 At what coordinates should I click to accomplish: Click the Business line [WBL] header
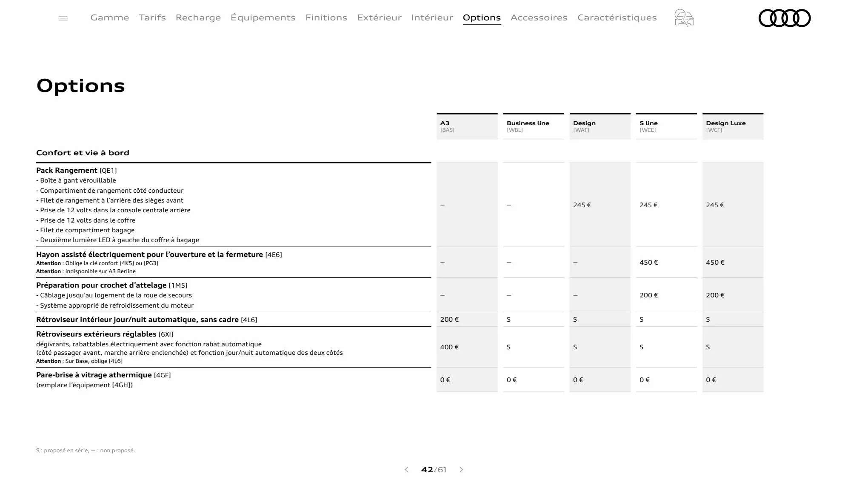pos(534,126)
